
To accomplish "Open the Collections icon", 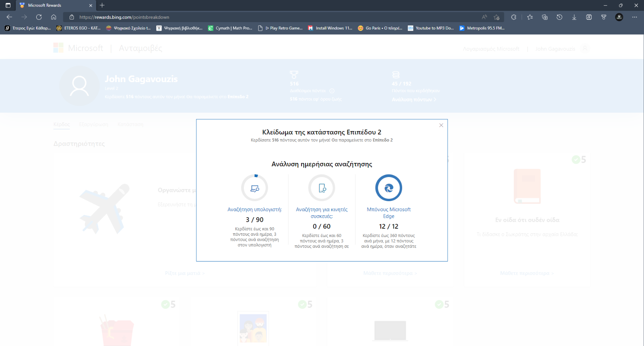I will tap(545, 17).
